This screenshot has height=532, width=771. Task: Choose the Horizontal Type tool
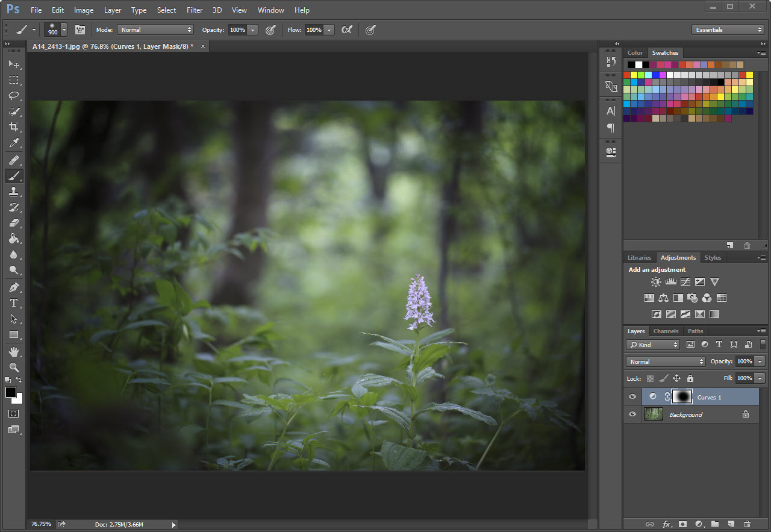point(14,303)
